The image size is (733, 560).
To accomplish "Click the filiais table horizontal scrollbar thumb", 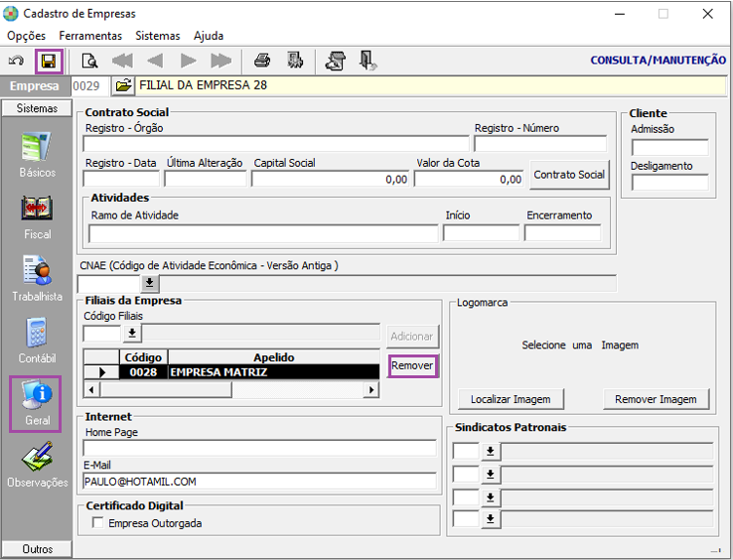I will coord(166,390).
